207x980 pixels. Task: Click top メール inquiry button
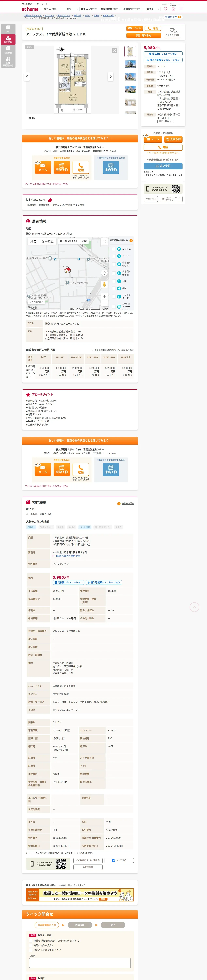[134, 29]
